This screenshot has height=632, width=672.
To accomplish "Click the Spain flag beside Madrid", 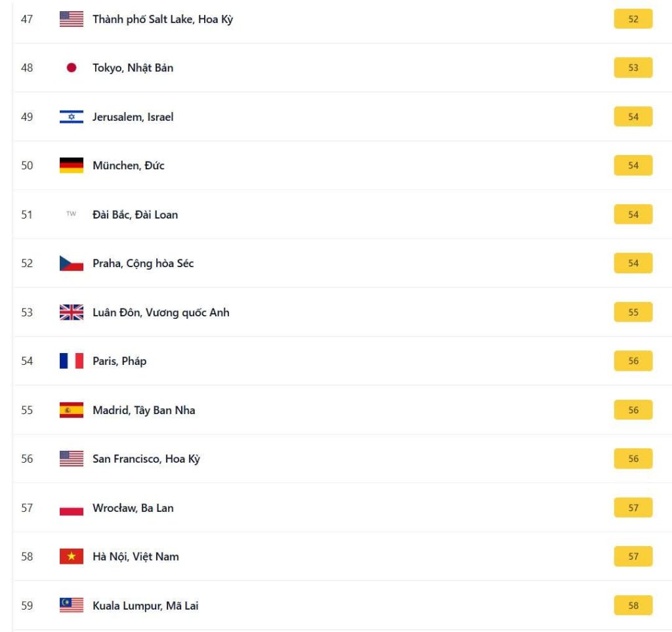I will coord(72,410).
